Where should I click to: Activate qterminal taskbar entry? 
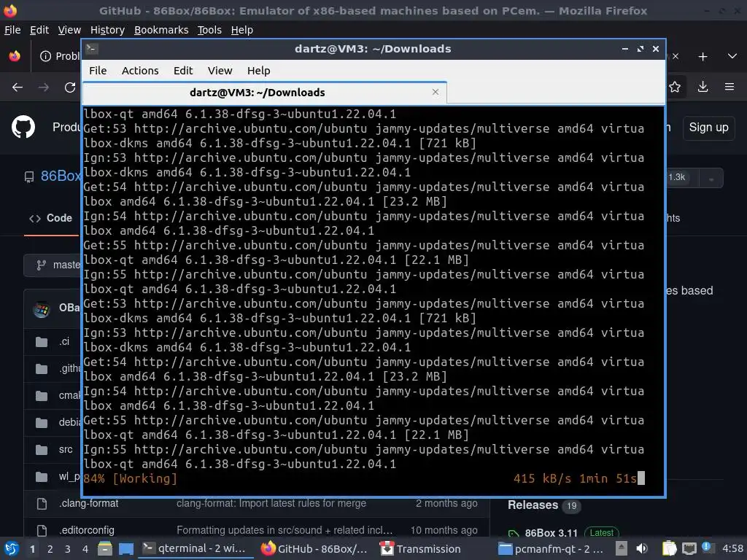(x=197, y=549)
